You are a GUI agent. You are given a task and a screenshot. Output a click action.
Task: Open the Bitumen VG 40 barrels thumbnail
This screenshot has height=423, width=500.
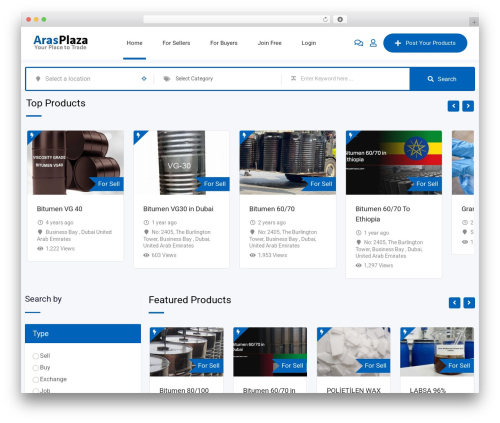point(75,162)
